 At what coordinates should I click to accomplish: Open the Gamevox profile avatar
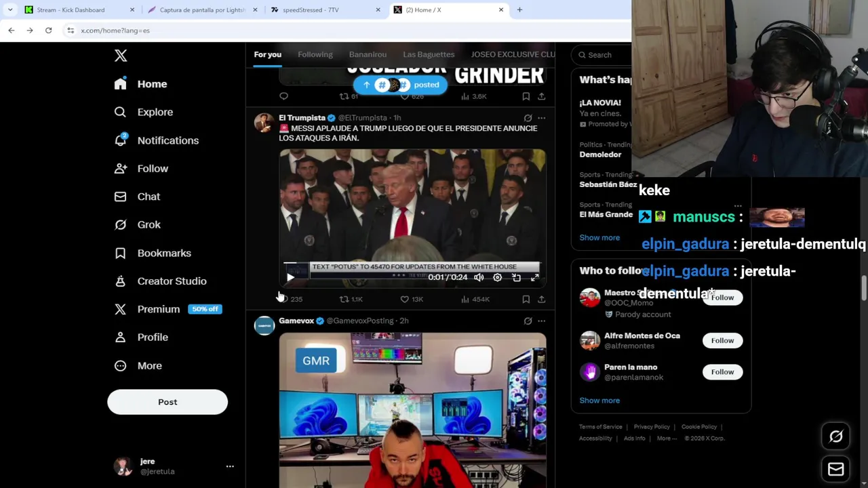(x=264, y=325)
